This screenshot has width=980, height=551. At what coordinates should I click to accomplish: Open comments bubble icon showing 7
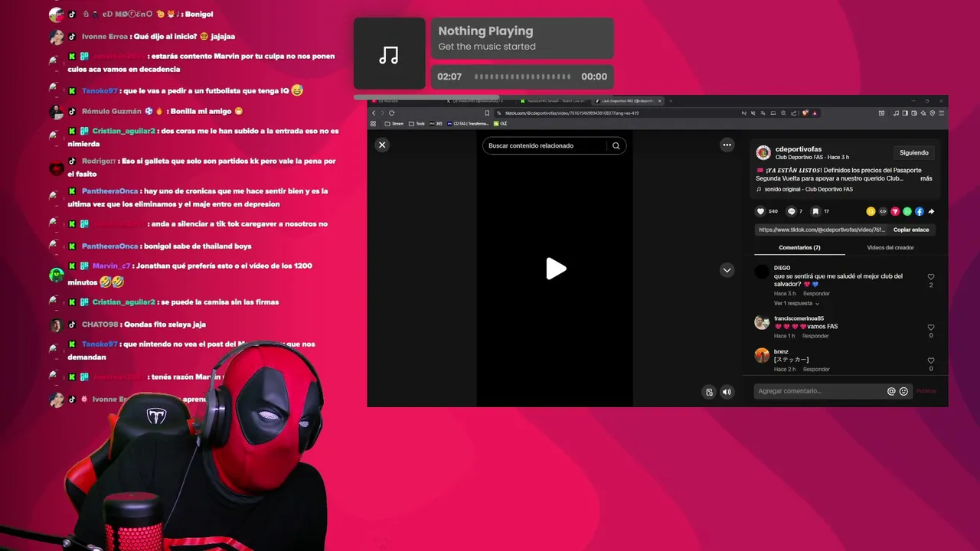point(791,211)
